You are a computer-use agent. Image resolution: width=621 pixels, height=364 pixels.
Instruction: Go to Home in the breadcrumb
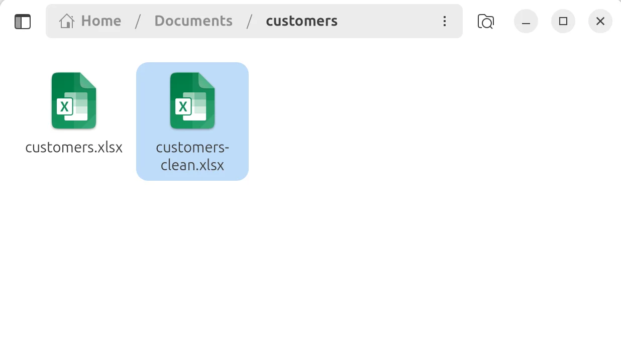point(101,21)
